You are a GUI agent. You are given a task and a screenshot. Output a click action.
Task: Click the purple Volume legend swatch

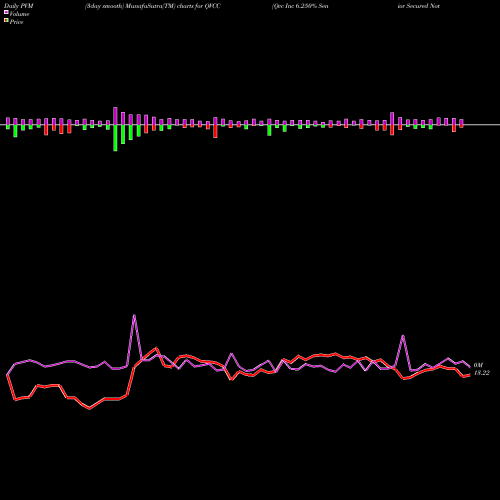pos(6,12)
